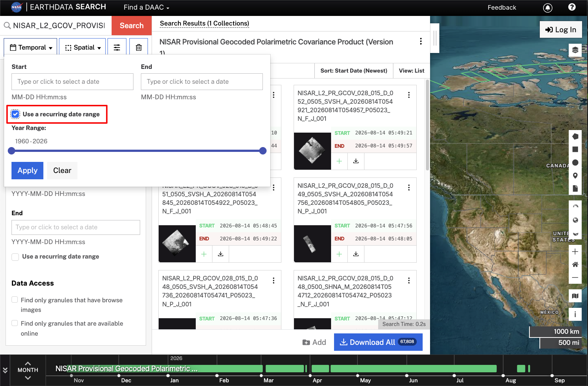Click the EARTHDATA SEARCH title
This screenshot has height=386, width=588.
click(68, 7)
